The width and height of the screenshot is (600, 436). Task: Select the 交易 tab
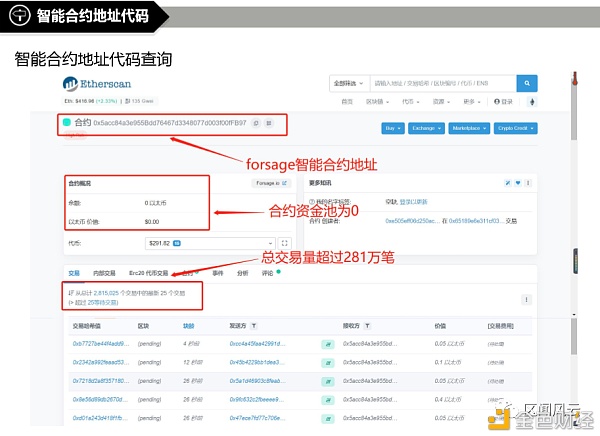(x=74, y=273)
